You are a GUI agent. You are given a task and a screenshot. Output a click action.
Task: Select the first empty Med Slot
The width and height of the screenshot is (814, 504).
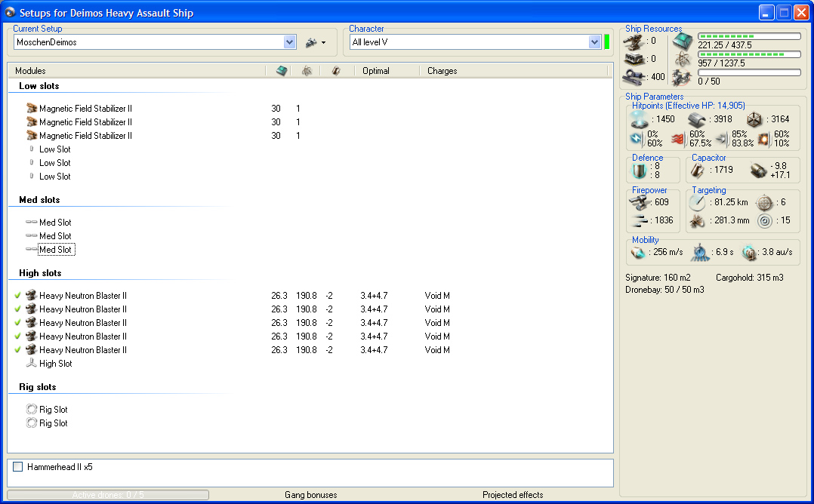[x=56, y=223]
